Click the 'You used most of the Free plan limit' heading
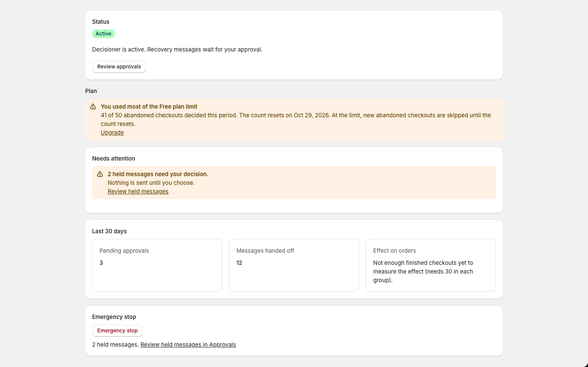 point(149,106)
